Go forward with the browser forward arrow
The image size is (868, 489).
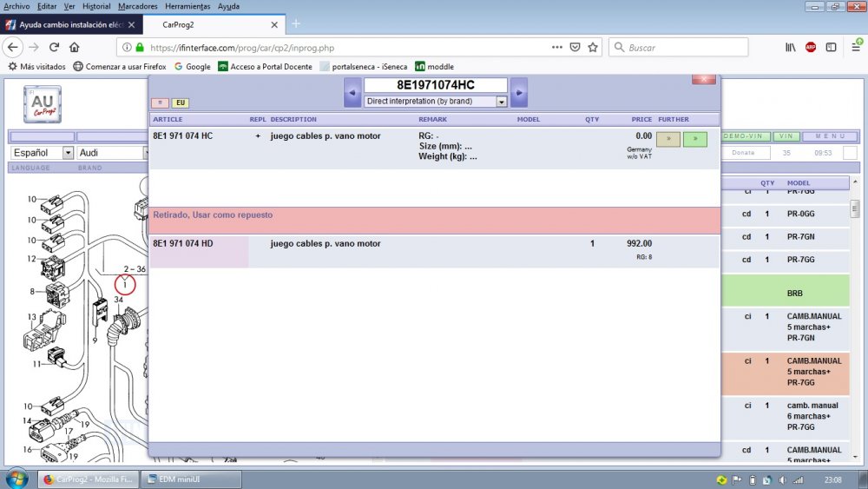click(34, 48)
